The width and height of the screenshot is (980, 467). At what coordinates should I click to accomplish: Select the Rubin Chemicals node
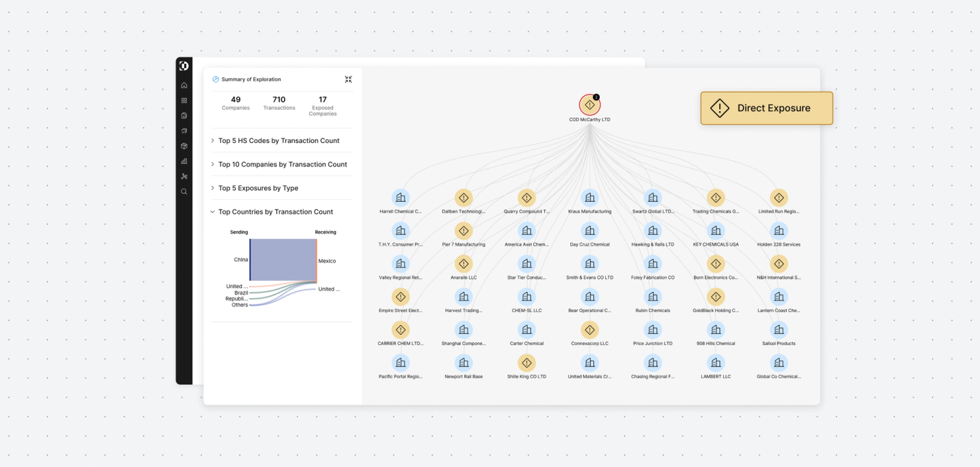(653, 297)
